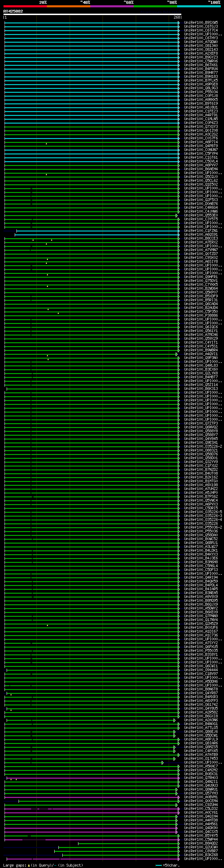Image resolution: width=224 pixels, height=868 pixels.
Task: Select label UniRef100_B3KZ68
Action: pyautogui.click(x=201, y=855)
